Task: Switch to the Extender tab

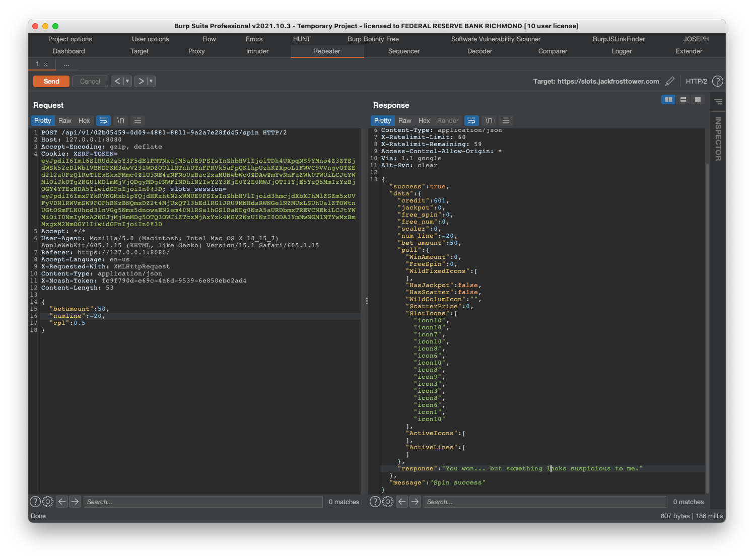Action: coord(689,51)
